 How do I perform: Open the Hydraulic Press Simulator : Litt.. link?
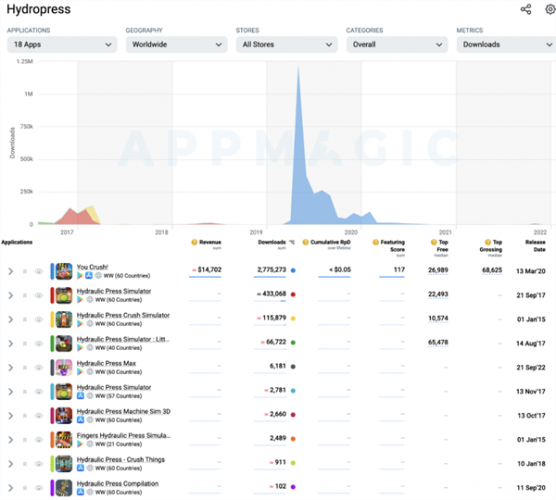pos(123,339)
